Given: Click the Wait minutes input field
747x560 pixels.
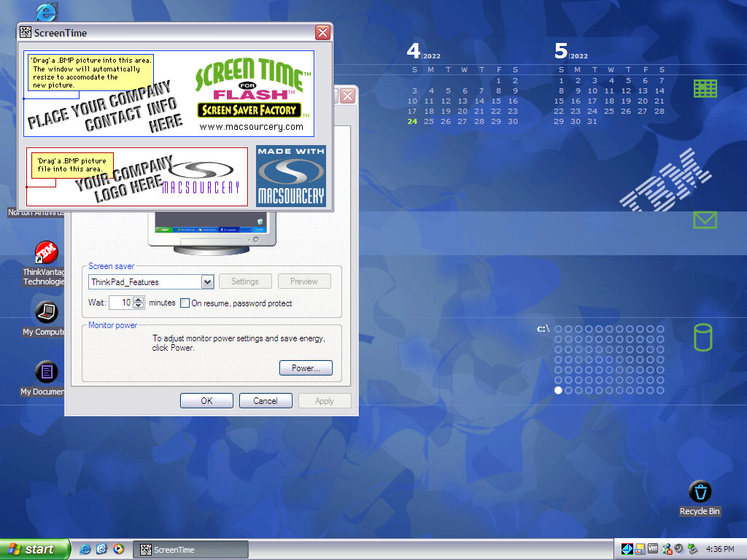Looking at the screenshot, I should [x=121, y=303].
